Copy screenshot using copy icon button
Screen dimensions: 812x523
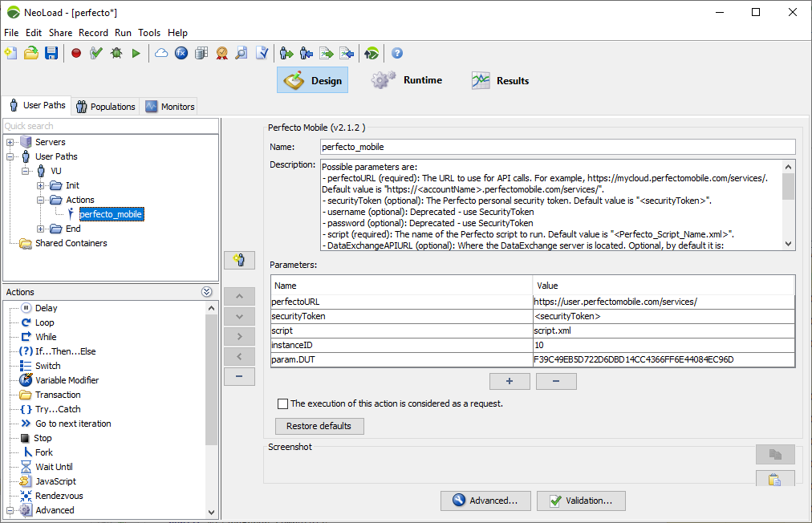pyautogui.click(x=775, y=454)
